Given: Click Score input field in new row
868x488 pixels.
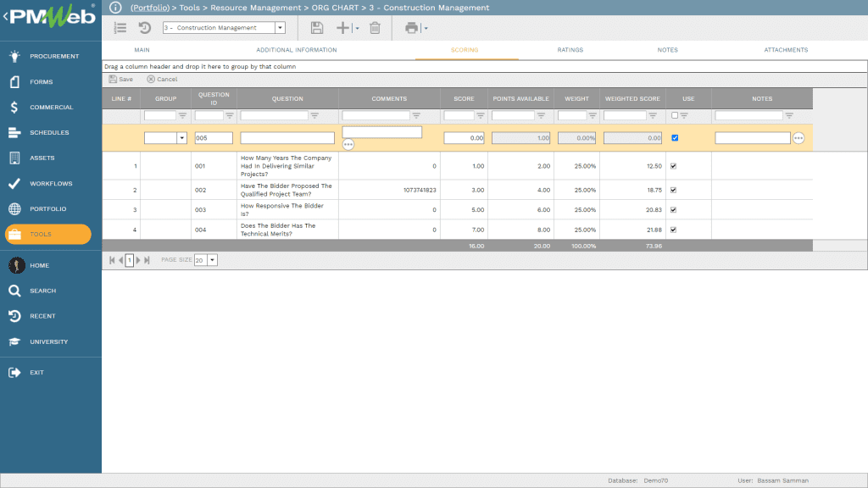Looking at the screenshot, I should tap(464, 138).
